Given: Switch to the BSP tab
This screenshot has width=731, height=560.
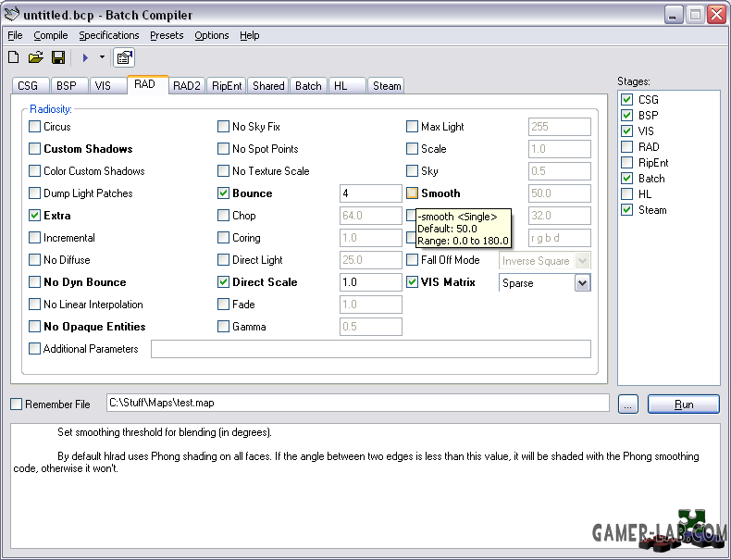Looking at the screenshot, I should point(68,86).
